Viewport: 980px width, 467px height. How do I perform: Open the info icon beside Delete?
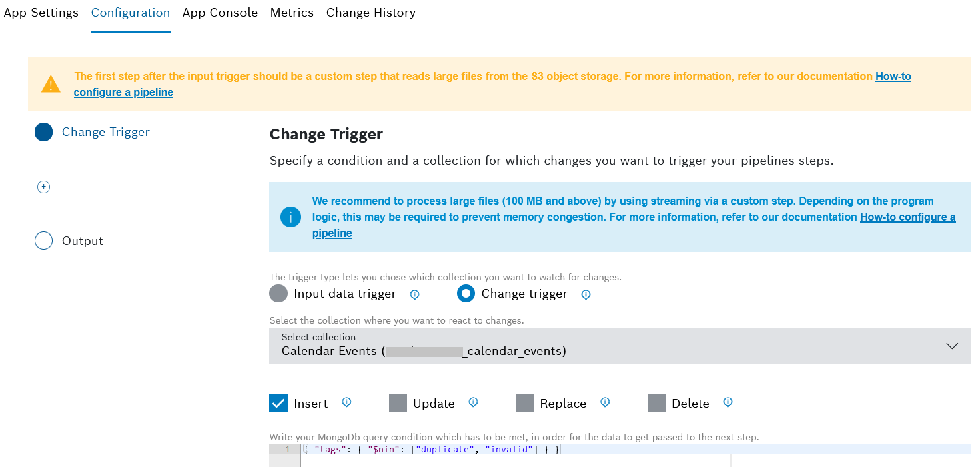pos(728,402)
